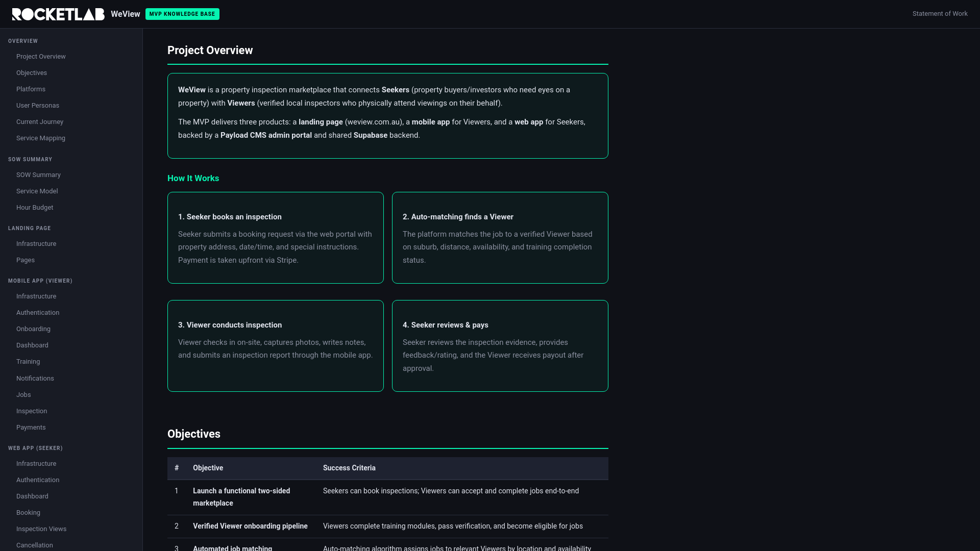Go to Hour Budget section

35,208
